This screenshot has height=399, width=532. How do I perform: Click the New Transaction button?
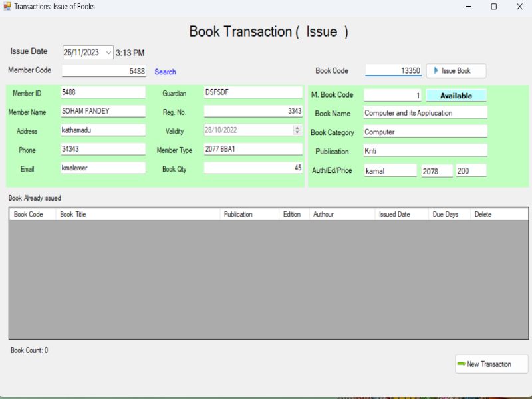491,364
